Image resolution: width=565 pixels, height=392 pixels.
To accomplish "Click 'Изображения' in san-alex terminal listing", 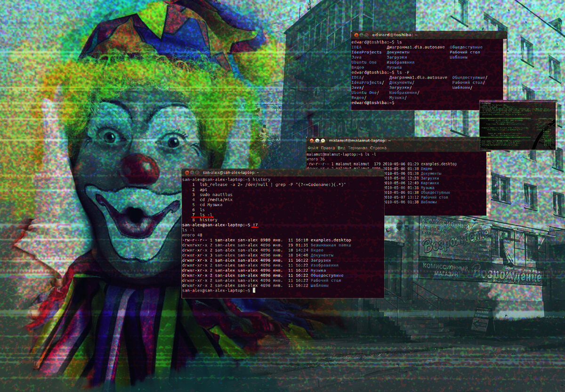I will point(324,265).
